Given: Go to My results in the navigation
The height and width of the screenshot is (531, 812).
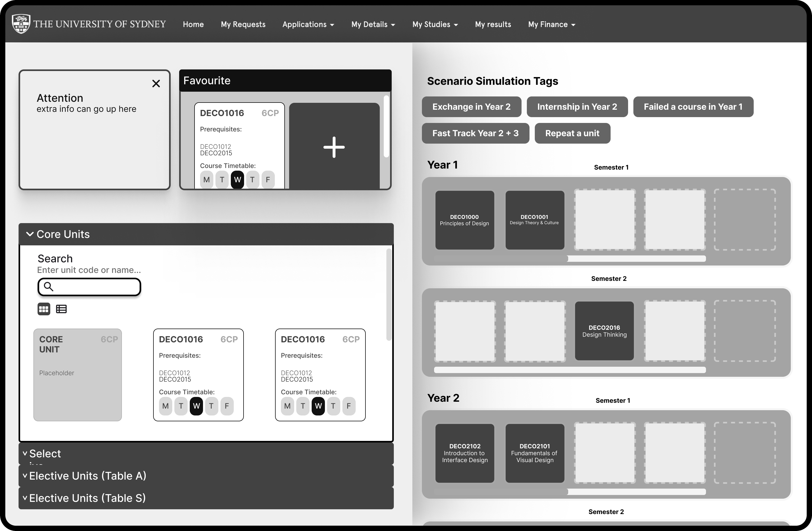Looking at the screenshot, I should click(493, 24).
